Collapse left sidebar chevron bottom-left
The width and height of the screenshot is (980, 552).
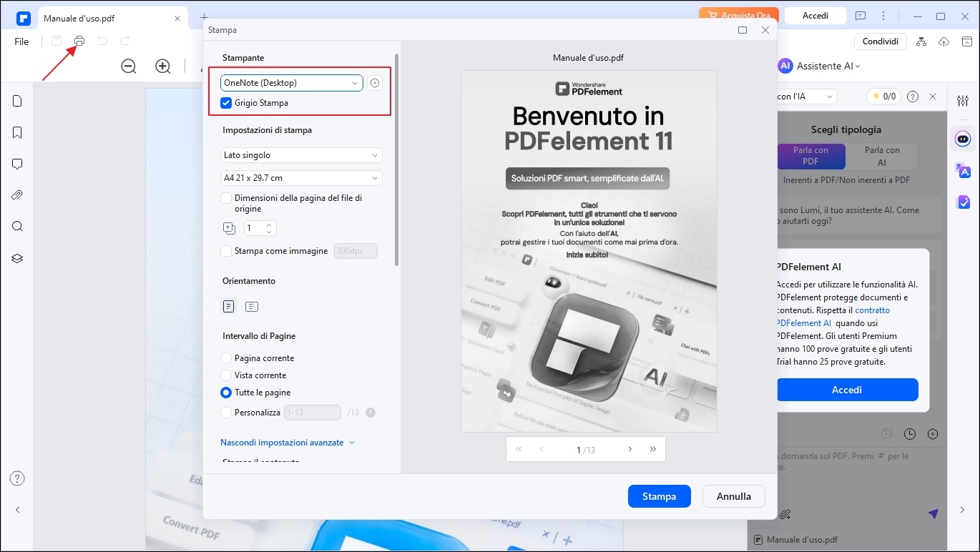pyautogui.click(x=18, y=510)
